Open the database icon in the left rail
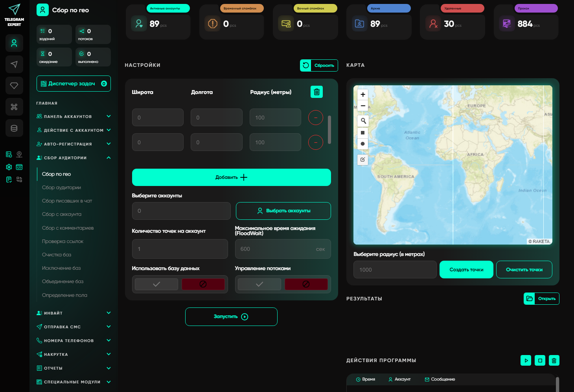Viewport: 574px width, 392px height. pyautogui.click(x=14, y=128)
